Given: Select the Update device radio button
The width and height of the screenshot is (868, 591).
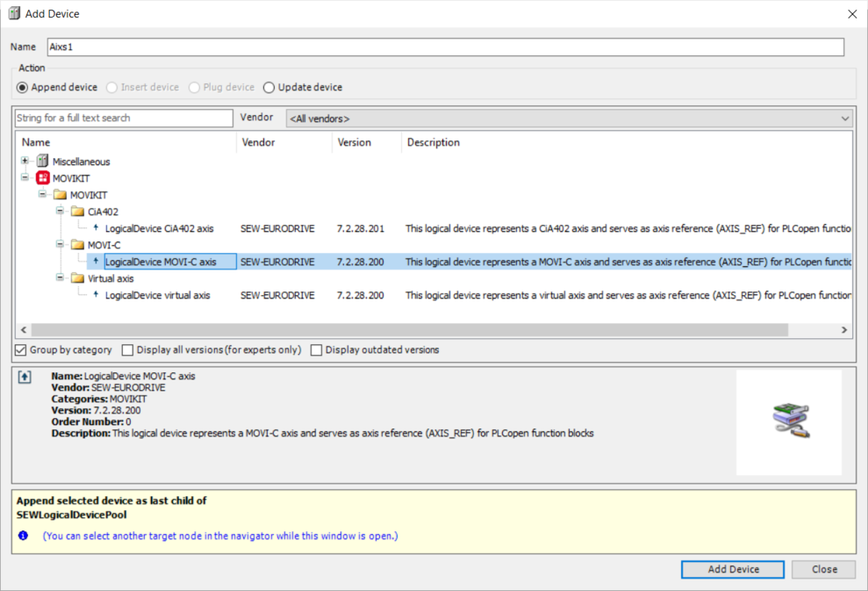Looking at the screenshot, I should [x=269, y=88].
